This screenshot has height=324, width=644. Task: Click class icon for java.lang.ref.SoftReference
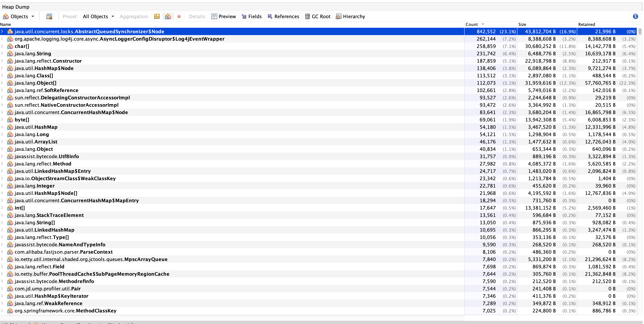10,90
